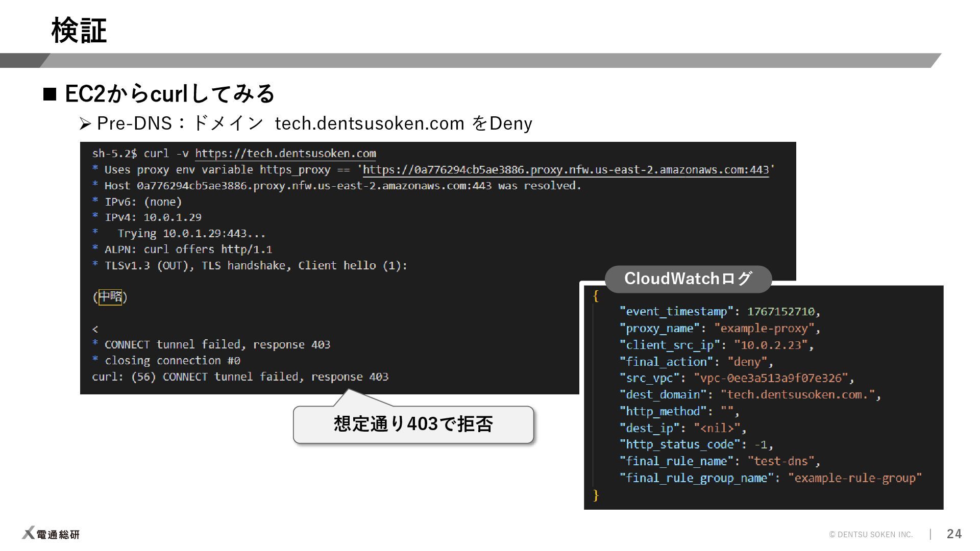Click the © DENTSU SOKEN INC. copyright text
This screenshot has width=980, height=551.
pyautogui.click(x=871, y=535)
